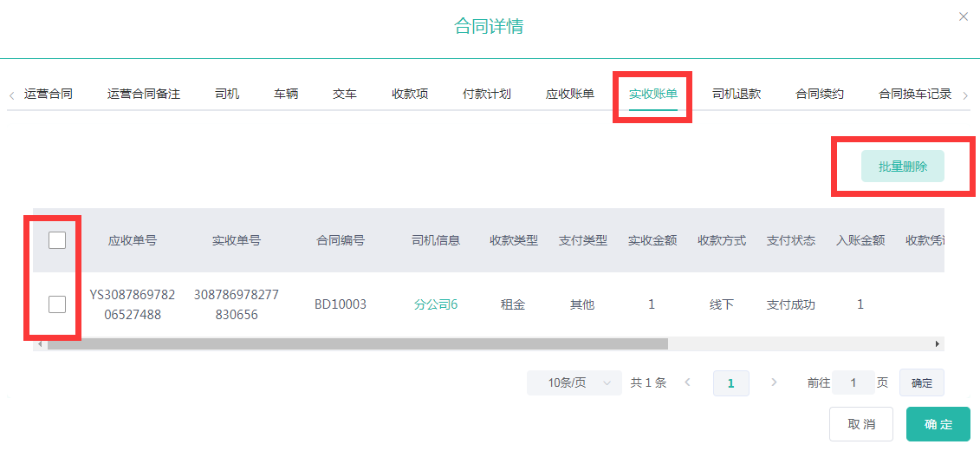Screen dimensions: 980x451
Task: Click the horizontal scrollbar's left arrow
Action: point(40,344)
